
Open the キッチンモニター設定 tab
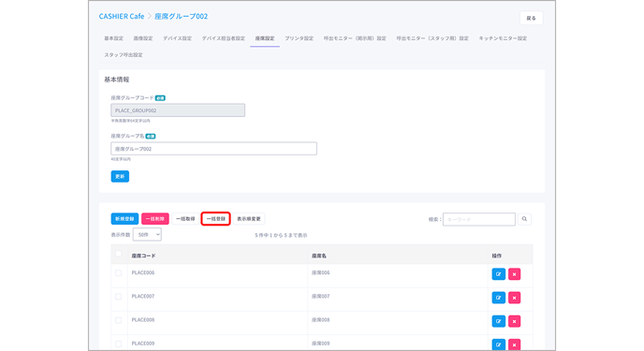point(503,38)
